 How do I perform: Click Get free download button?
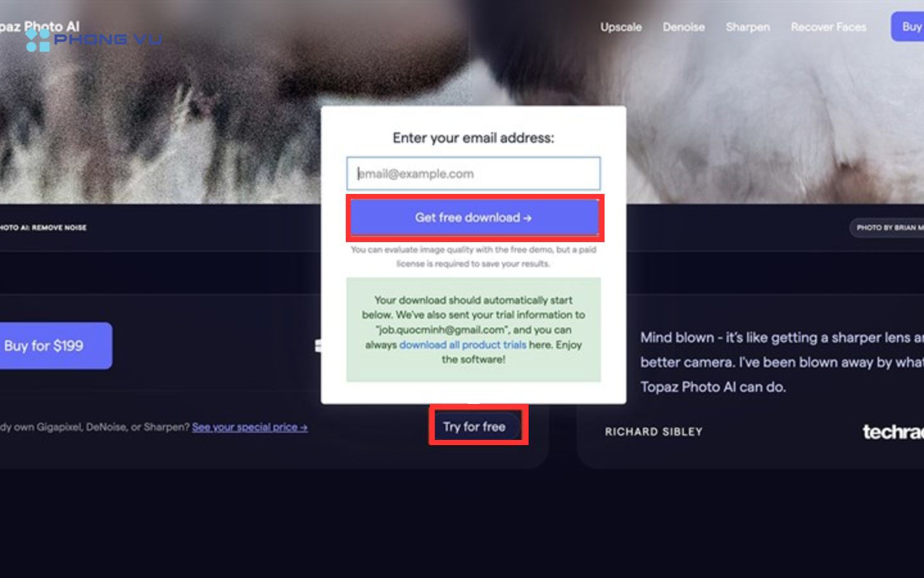[474, 218]
